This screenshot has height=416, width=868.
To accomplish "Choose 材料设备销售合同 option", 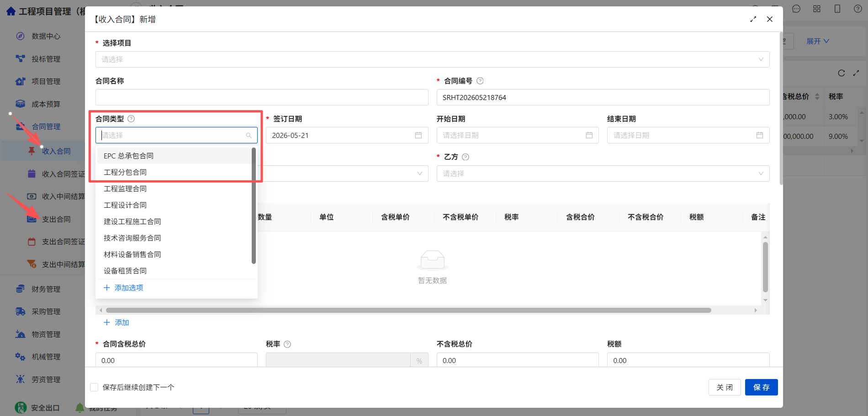I will point(175,254).
